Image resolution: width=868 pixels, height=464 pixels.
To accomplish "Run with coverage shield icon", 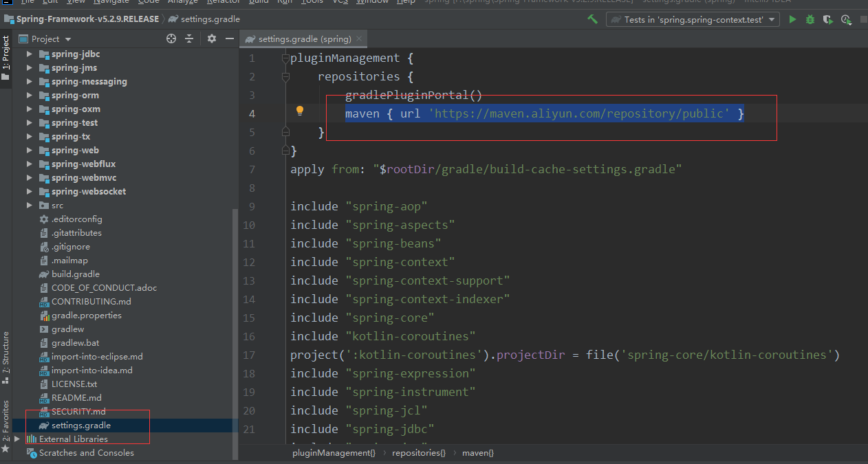I will 828,19.
